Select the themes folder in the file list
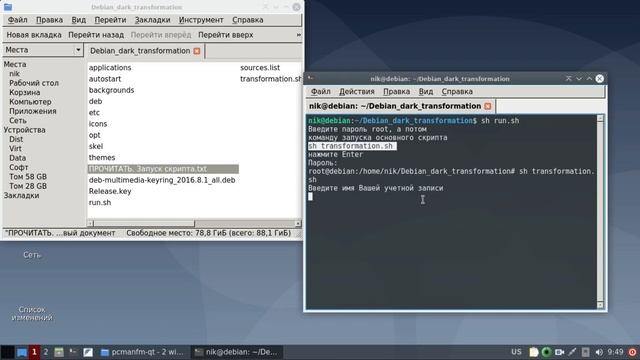Screen dimensions: 640x360 click(102, 158)
